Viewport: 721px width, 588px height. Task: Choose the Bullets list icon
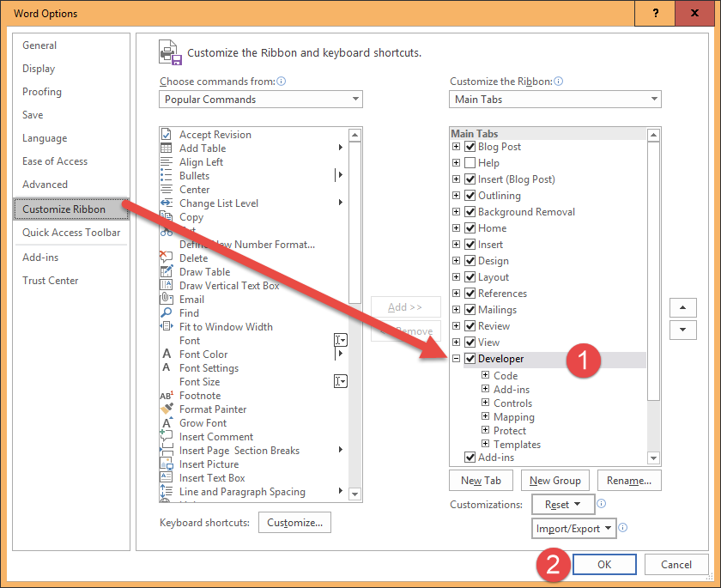point(166,176)
